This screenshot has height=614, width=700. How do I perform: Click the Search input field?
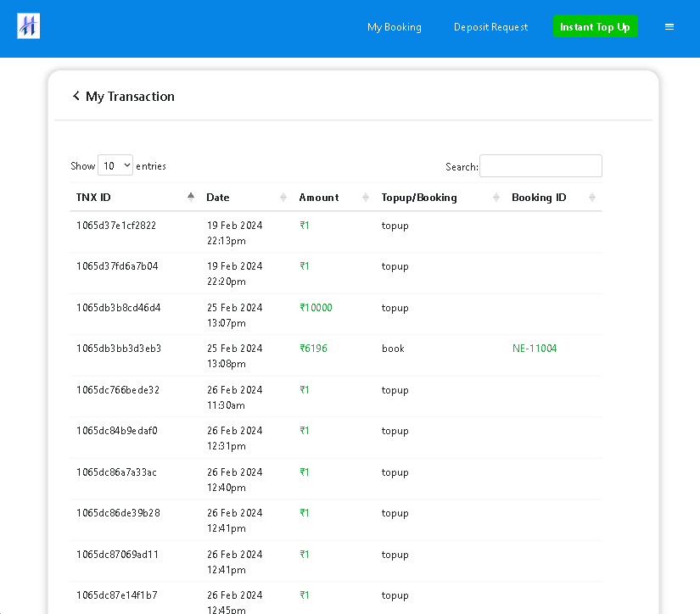pyautogui.click(x=540, y=166)
